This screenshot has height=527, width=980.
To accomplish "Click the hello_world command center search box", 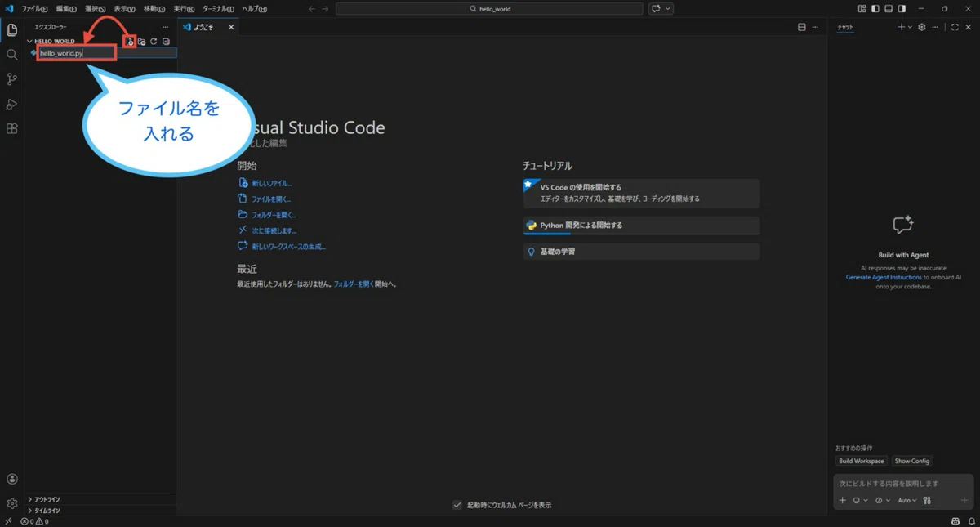I will [x=489, y=9].
